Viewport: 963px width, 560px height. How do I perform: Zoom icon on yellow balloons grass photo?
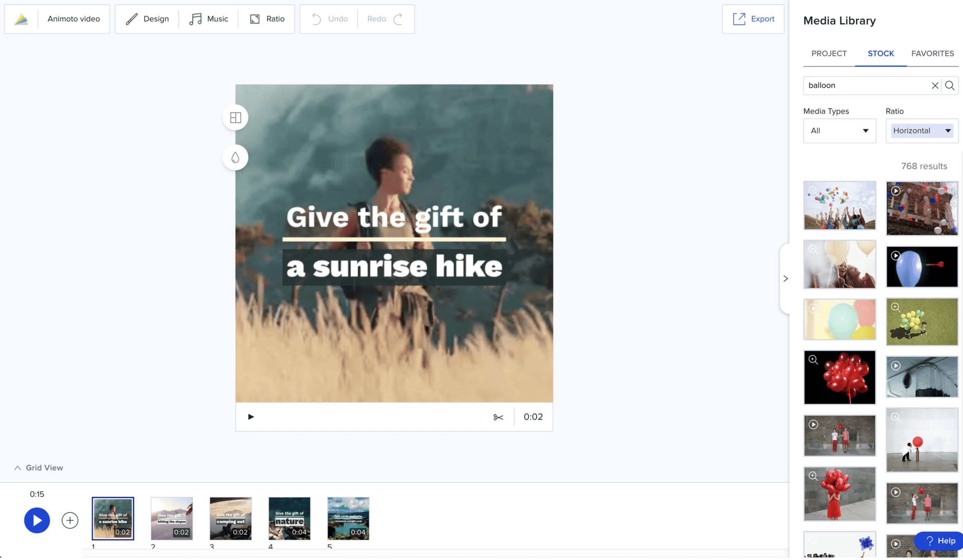[x=895, y=307]
